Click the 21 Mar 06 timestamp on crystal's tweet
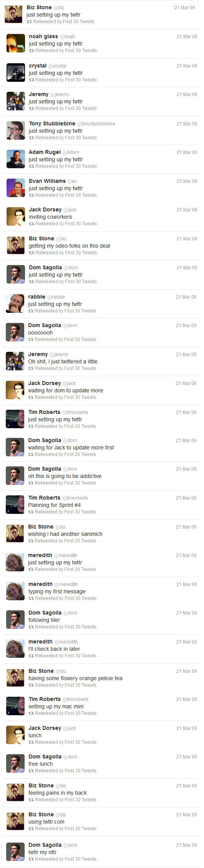The image size is (204, 868). pos(187,66)
